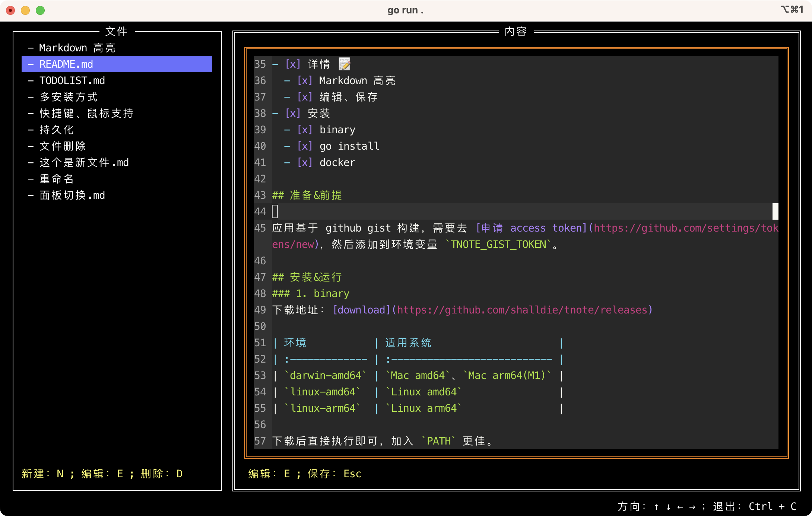Select 面板切换.md in the sidebar
The height and width of the screenshot is (516, 812).
click(72, 195)
